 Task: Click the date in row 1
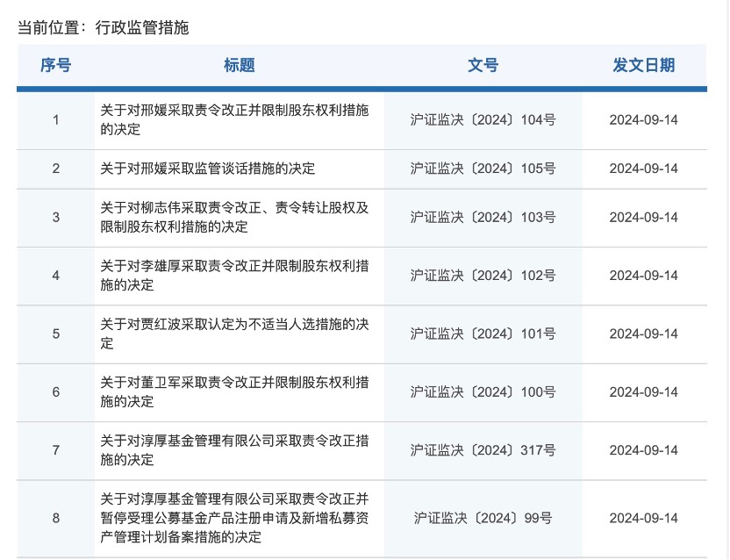pyautogui.click(x=644, y=120)
